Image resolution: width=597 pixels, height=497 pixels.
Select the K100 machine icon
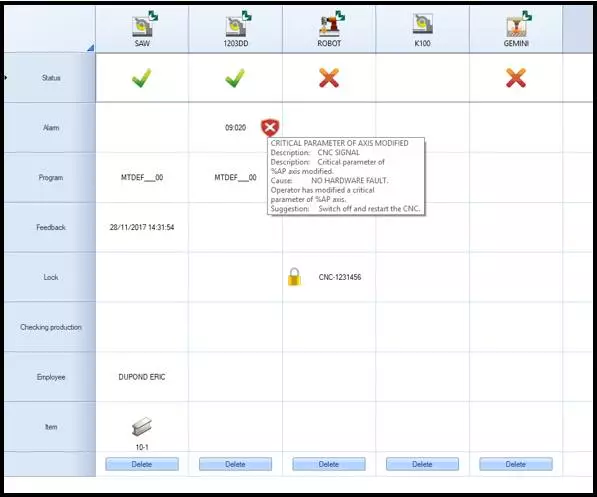click(x=423, y=24)
